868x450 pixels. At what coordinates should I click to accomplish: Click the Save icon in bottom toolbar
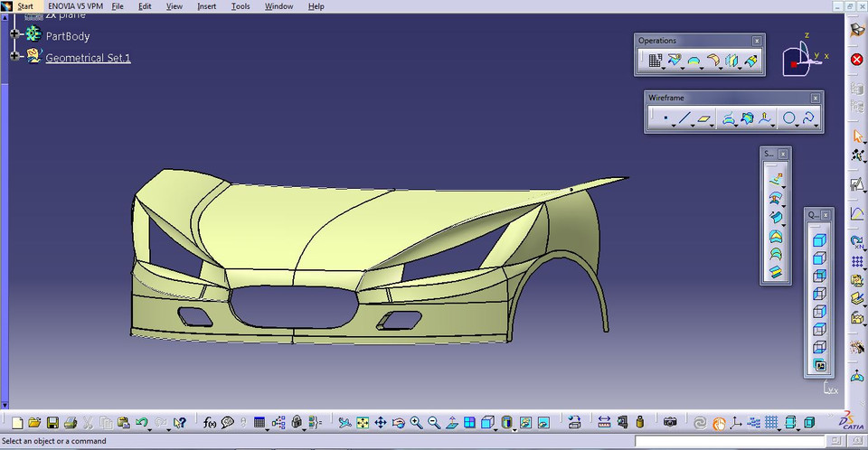click(52, 422)
